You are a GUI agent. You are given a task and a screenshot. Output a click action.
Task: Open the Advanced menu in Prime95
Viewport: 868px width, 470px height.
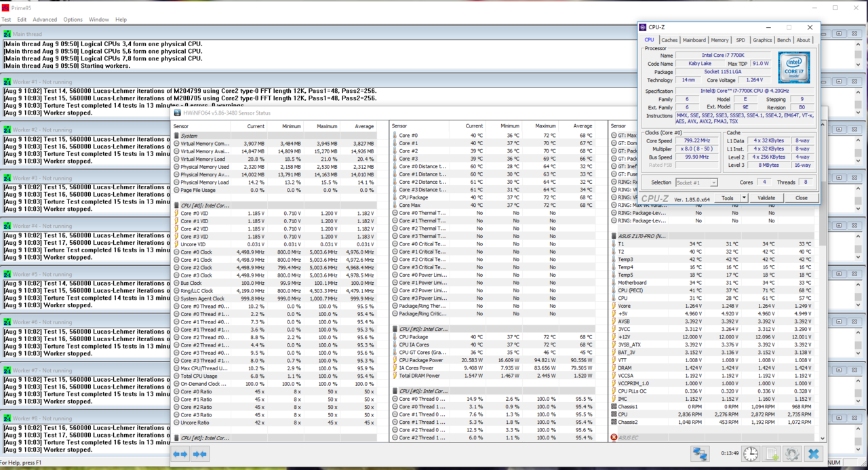tap(45, 20)
